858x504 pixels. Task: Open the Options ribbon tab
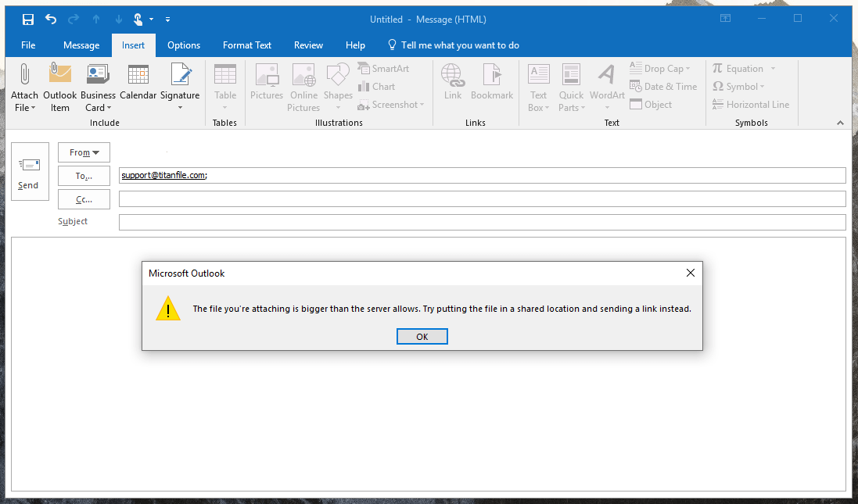tap(183, 45)
